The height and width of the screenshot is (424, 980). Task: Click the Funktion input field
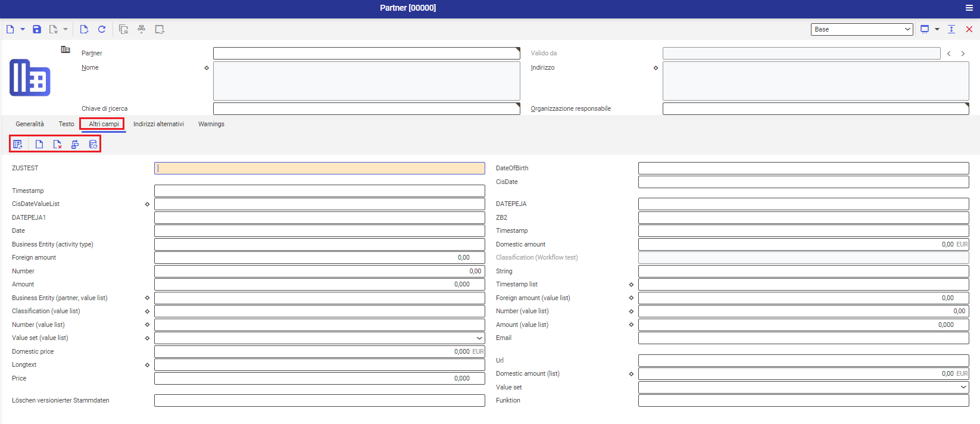804,400
